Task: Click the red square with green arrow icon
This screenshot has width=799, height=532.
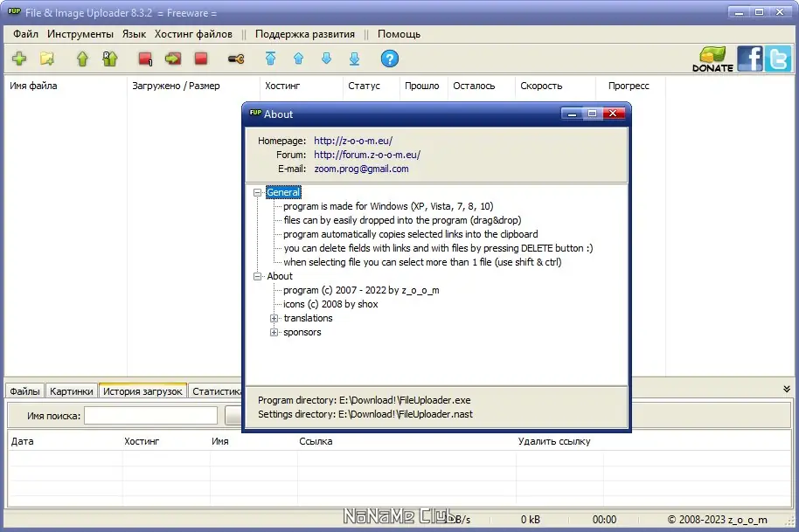Action: pyautogui.click(x=173, y=59)
